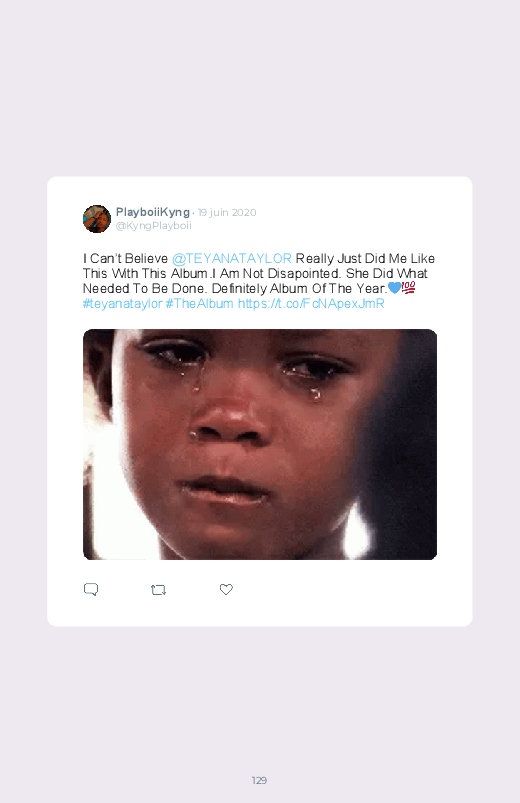Click the blue heart emoji
The image size is (520, 803).
pos(394,288)
